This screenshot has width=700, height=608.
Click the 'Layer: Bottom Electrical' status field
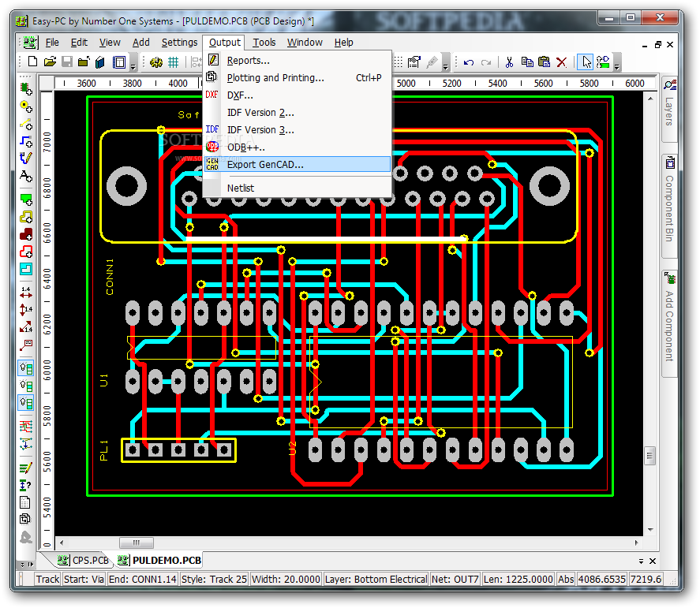376,579
